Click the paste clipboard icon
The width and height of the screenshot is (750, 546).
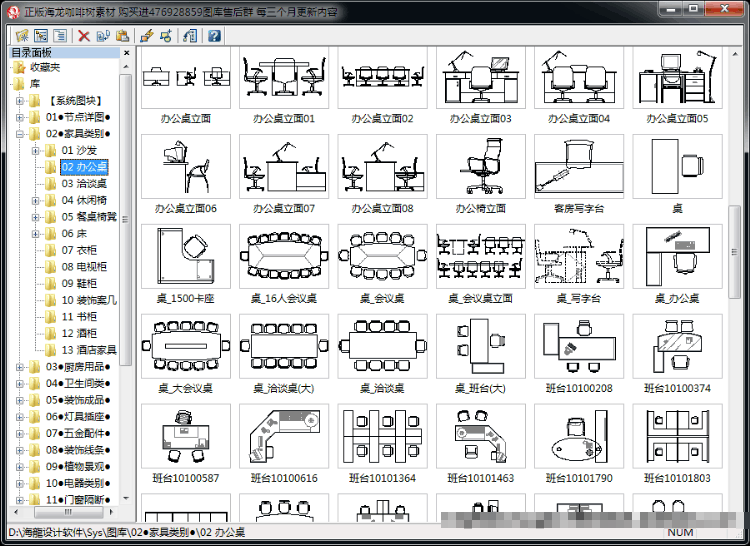coord(122,36)
